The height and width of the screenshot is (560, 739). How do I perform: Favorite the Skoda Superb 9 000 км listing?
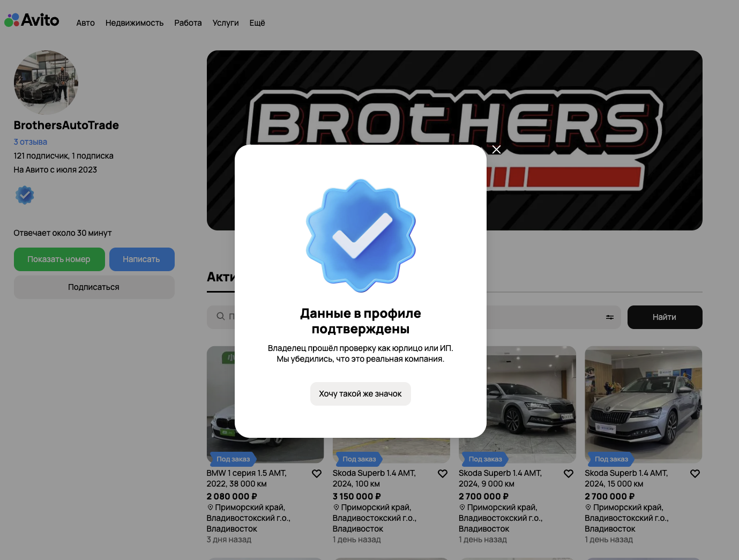coord(569,474)
